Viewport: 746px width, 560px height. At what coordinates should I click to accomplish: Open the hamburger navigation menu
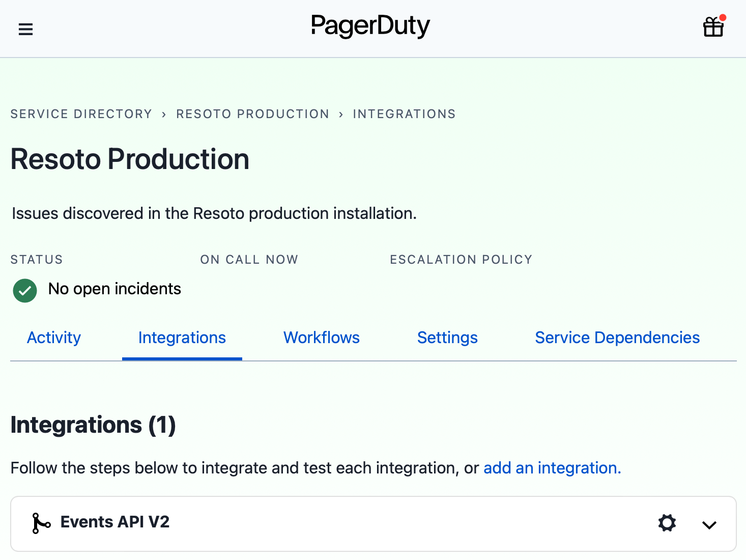click(x=25, y=29)
